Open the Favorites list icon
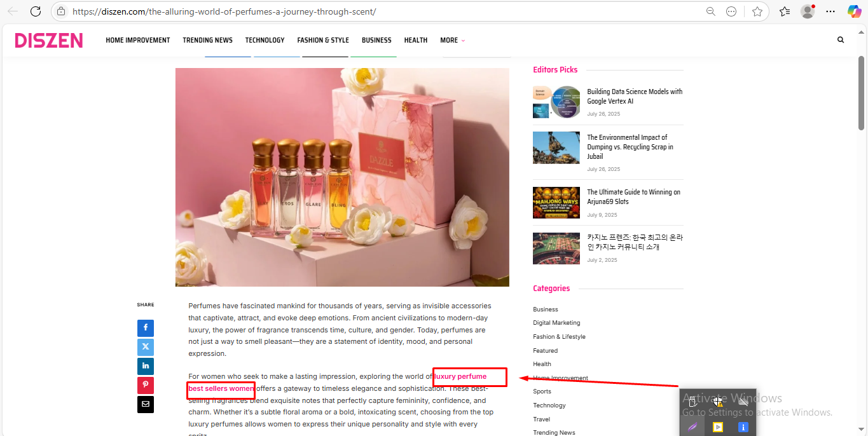 coord(785,11)
